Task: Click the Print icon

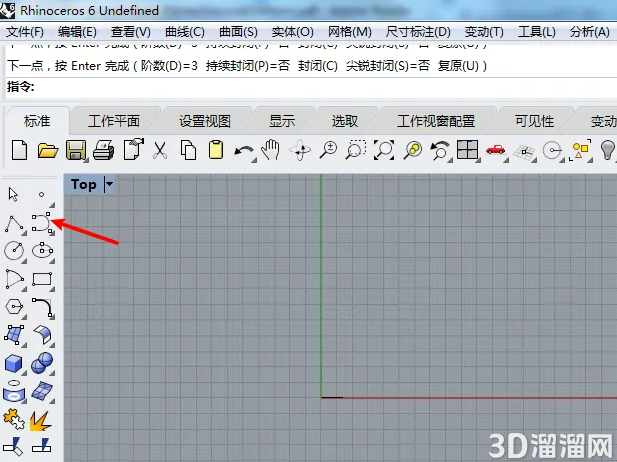Action: (104, 150)
